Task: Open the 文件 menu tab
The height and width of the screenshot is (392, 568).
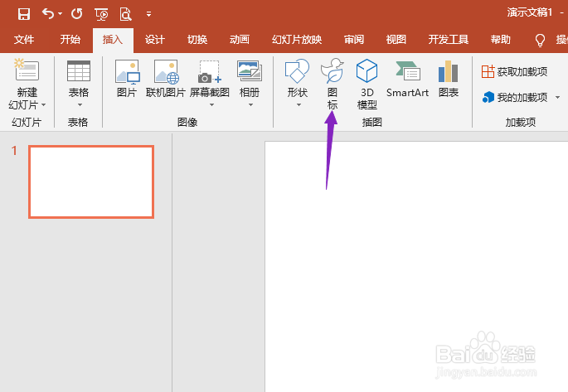Action: (x=24, y=39)
